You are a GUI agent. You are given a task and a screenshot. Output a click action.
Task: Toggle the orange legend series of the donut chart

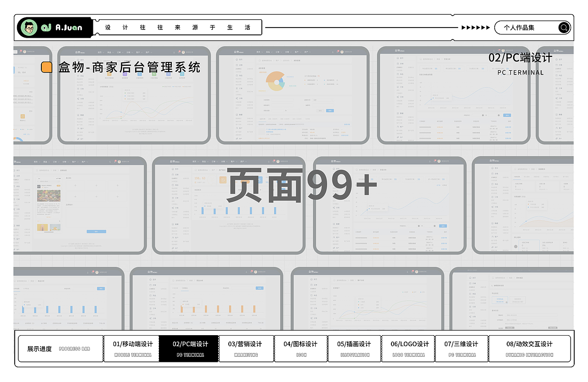[x=305, y=80]
